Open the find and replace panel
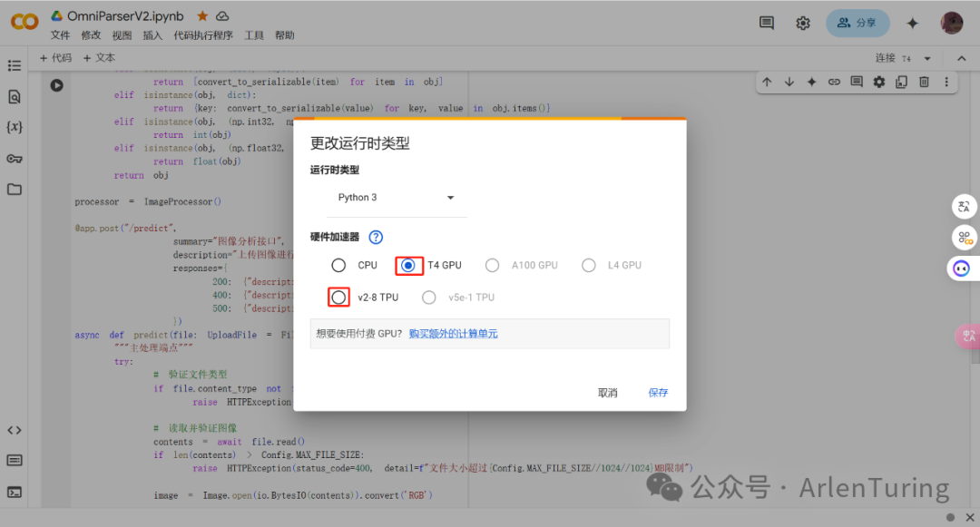Image resolution: width=980 pixels, height=527 pixels. 14,96
